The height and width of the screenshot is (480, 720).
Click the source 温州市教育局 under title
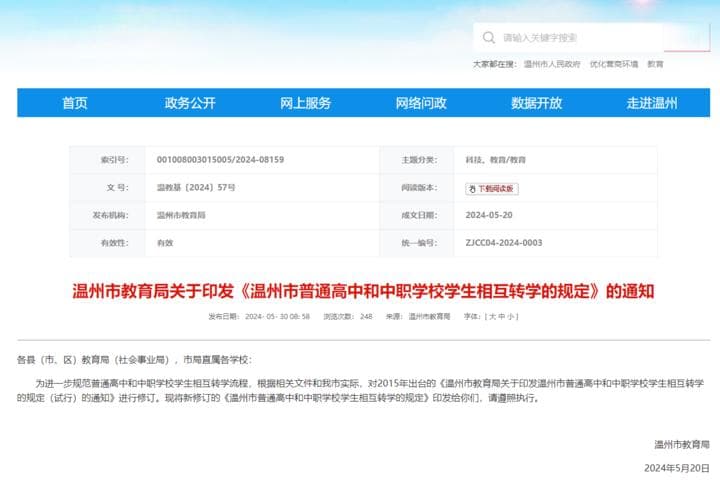pyautogui.click(x=429, y=316)
